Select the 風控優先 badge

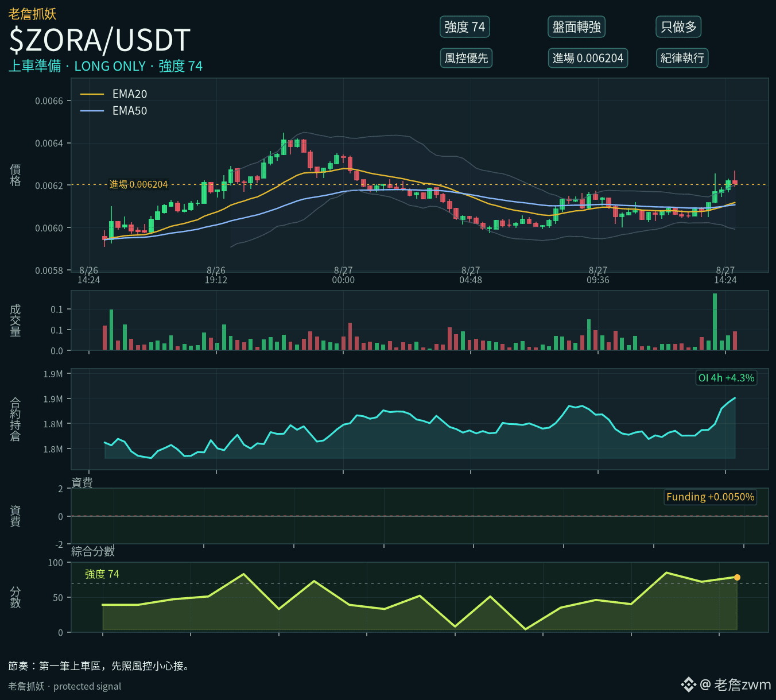point(466,58)
